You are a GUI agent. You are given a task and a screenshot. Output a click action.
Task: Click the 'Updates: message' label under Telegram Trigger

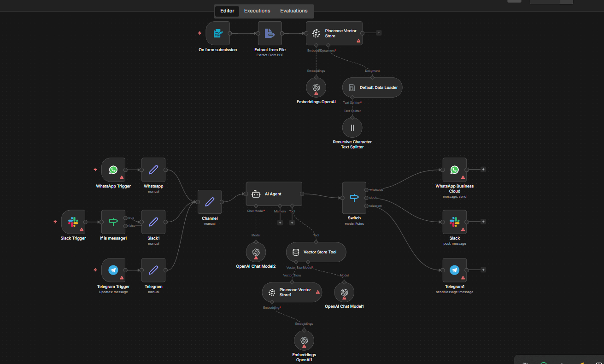(x=113, y=292)
